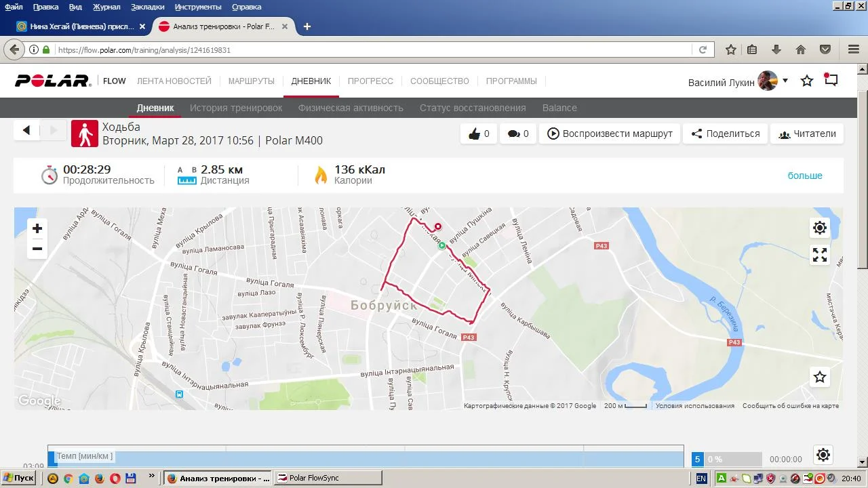Play the route with Воспроизвести маршрут

(x=610, y=134)
